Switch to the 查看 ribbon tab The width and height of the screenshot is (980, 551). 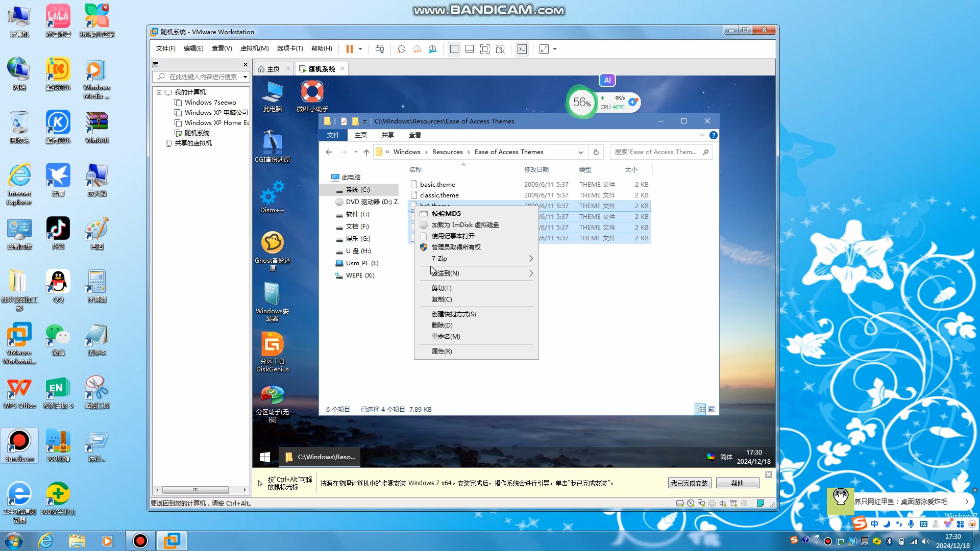pyautogui.click(x=414, y=135)
